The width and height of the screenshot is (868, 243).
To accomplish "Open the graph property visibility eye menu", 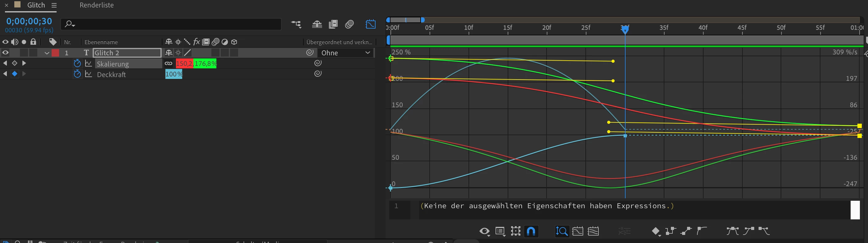I will pyautogui.click(x=484, y=231).
